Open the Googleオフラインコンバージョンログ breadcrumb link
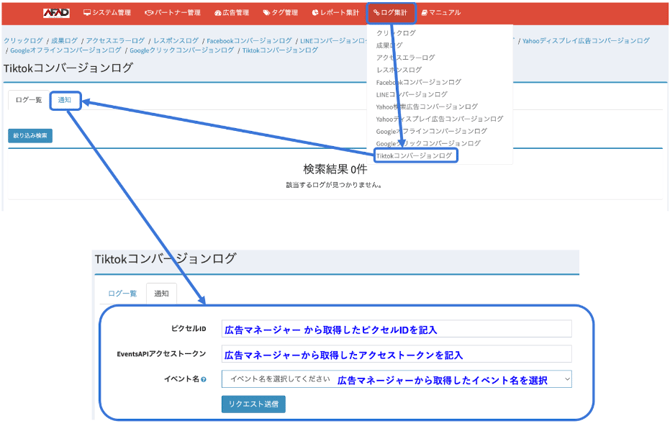The height and width of the screenshot is (426, 670). point(67,50)
